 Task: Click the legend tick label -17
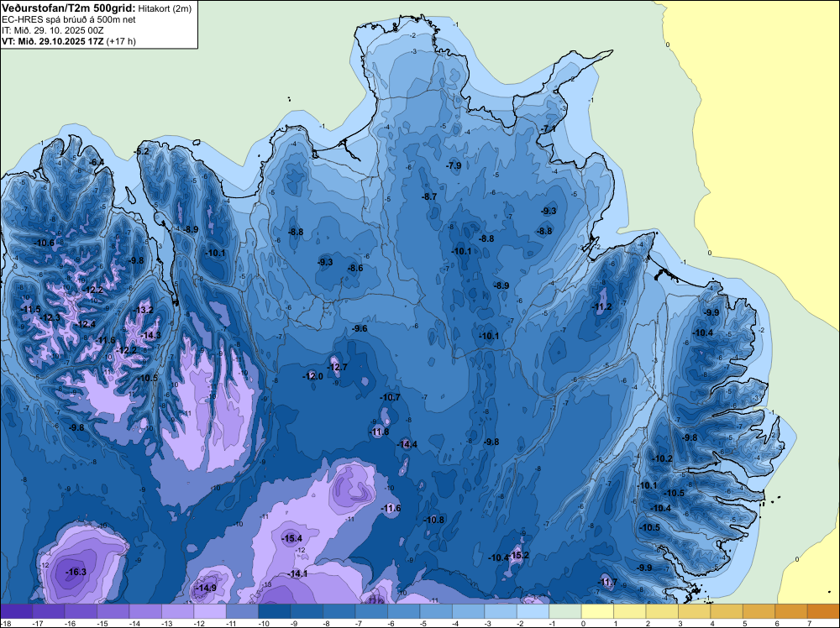click(x=38, y=623)
